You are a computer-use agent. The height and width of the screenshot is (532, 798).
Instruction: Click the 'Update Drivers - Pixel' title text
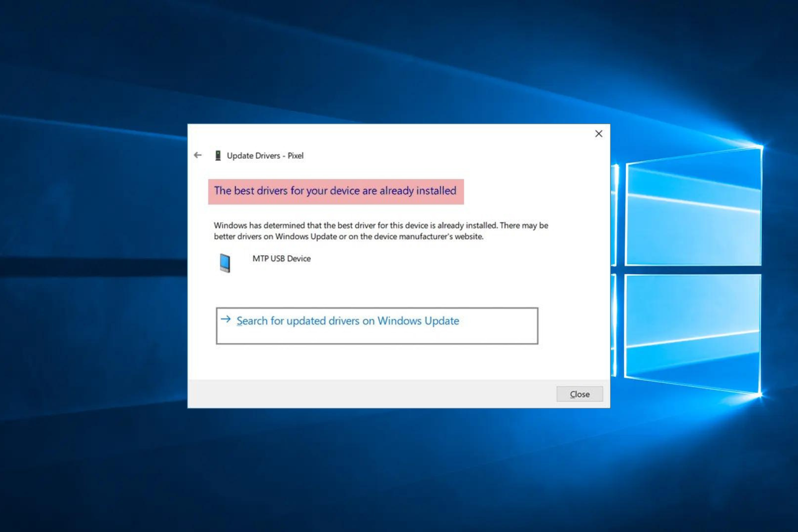click(265, 156)
